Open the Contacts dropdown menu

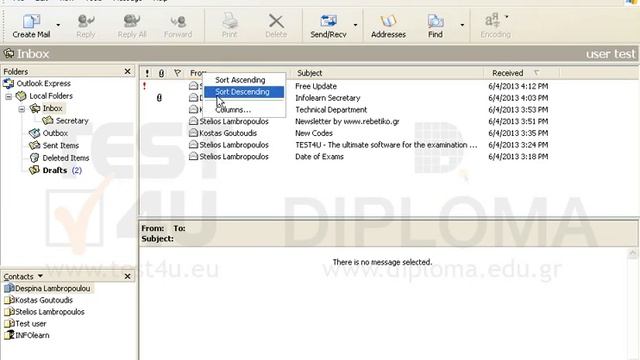pos(40,276)
